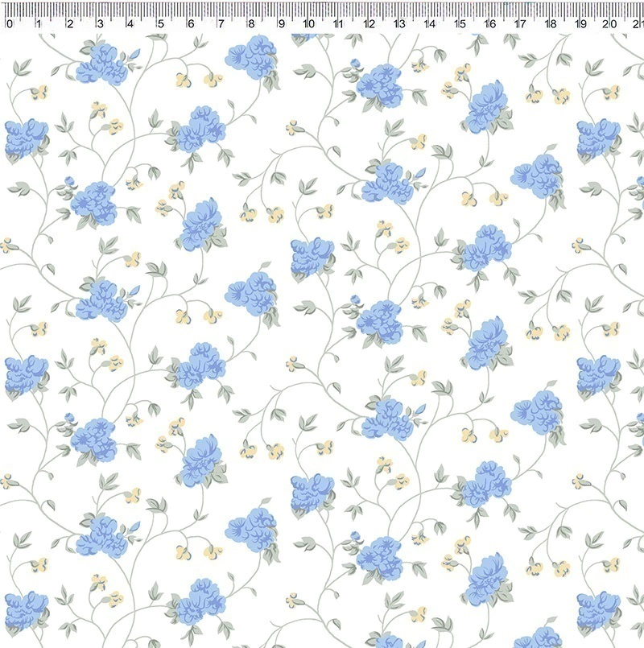Click the ruler label "2"
This screenshot has height=648, width=644.
click(x=70, y=23)
